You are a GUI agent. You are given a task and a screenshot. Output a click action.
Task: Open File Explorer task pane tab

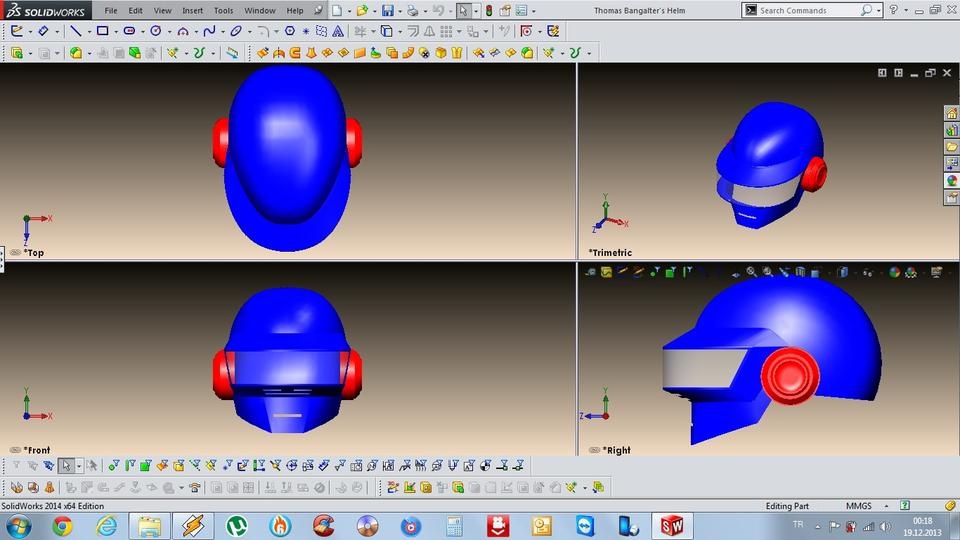coord(951,147)
